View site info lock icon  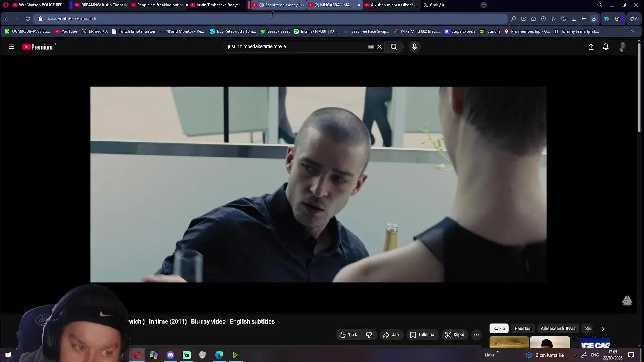[x=41, y=19]
